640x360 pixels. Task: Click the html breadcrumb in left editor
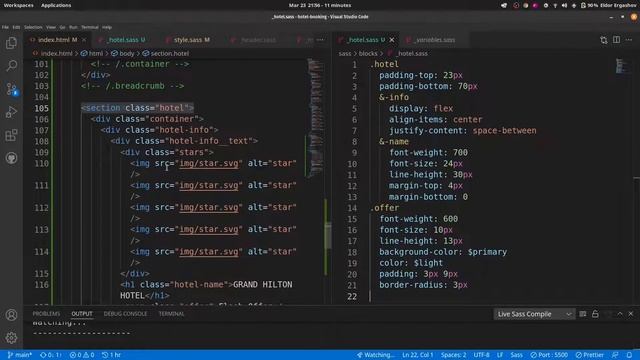pos(92,53)
